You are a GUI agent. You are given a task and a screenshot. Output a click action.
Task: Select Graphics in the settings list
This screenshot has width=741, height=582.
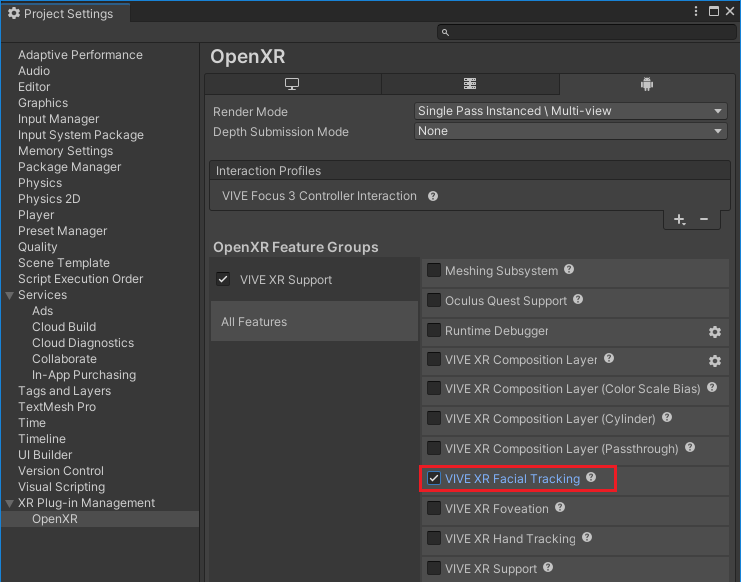point(43,103)
